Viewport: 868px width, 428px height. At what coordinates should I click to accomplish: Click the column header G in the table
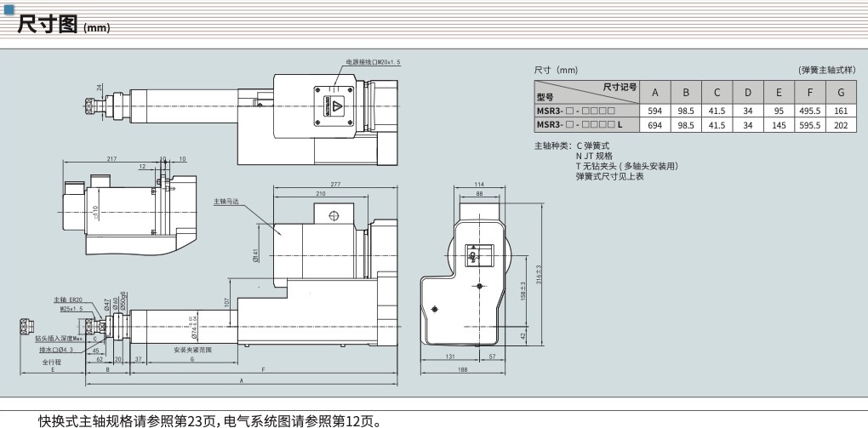click(841, 93)
